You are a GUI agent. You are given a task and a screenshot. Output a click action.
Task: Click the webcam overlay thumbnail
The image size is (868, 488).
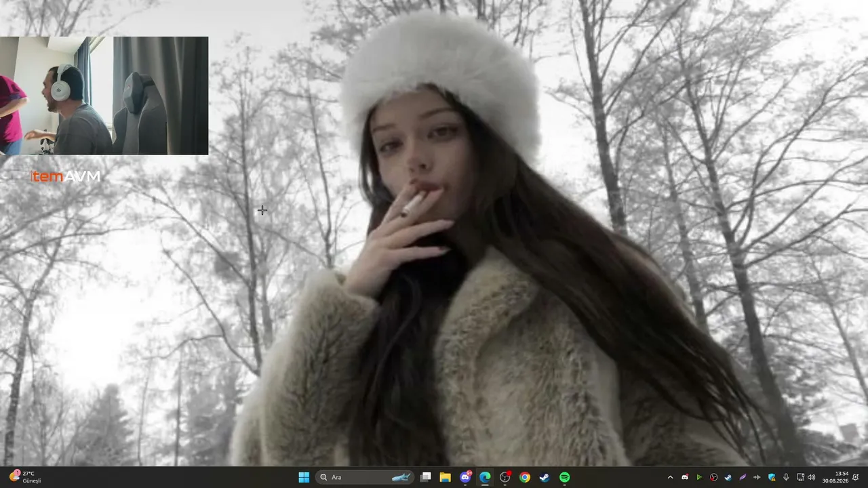pos(104,96)
